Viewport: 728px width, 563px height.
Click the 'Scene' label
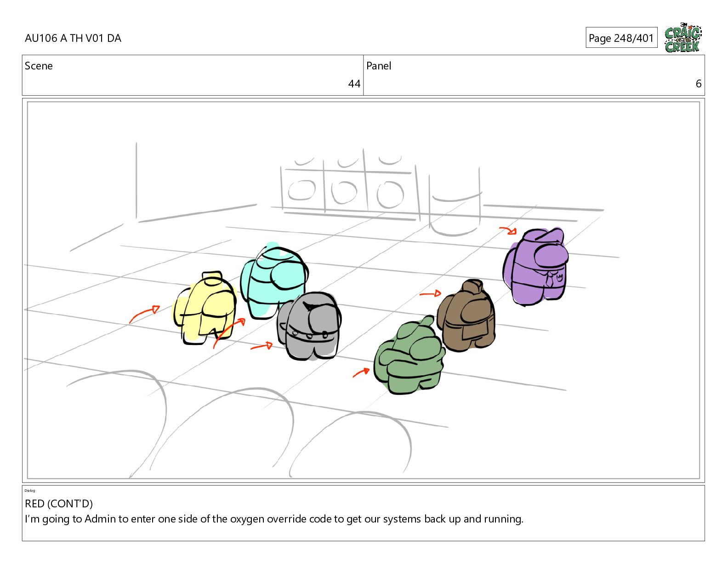point(39,66)
